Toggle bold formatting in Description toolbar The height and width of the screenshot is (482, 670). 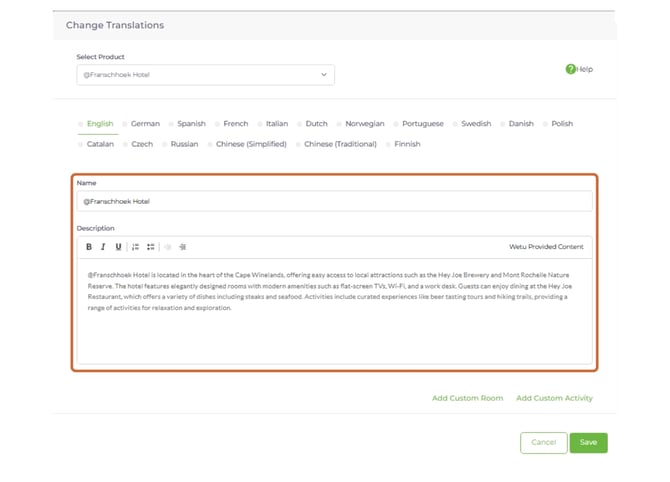[x=89, y=247]
